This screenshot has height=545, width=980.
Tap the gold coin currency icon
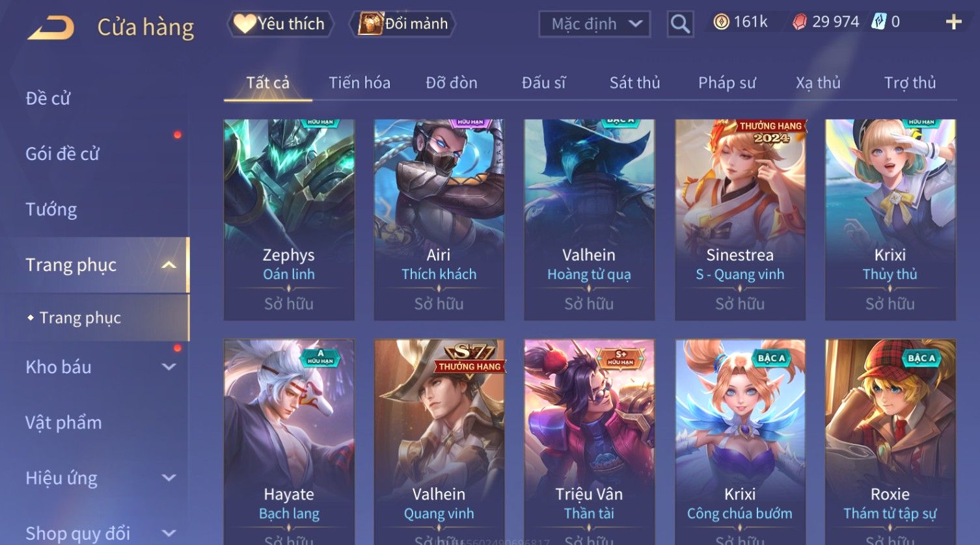[x=721, y=22]
